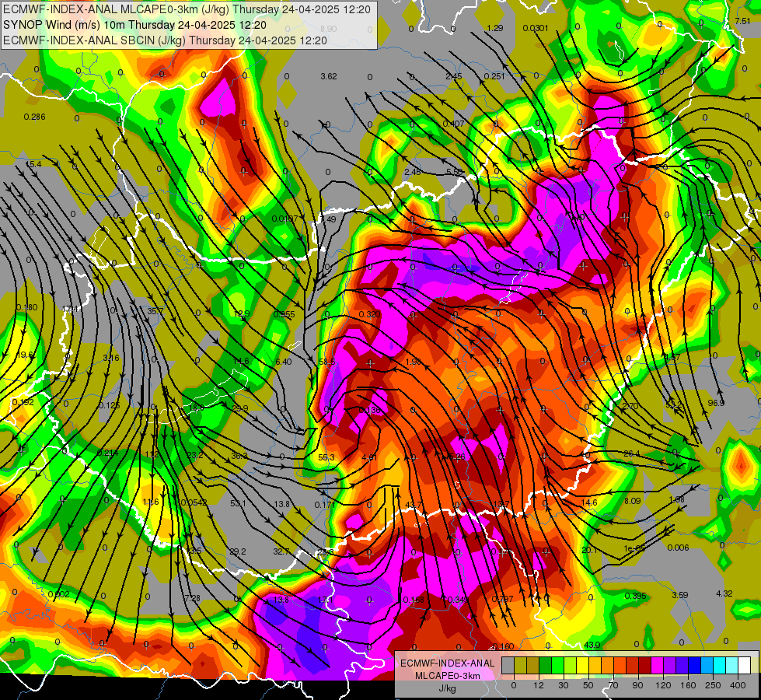
Task: Click the map value '58.5'
Action: [x=327, y=362]
